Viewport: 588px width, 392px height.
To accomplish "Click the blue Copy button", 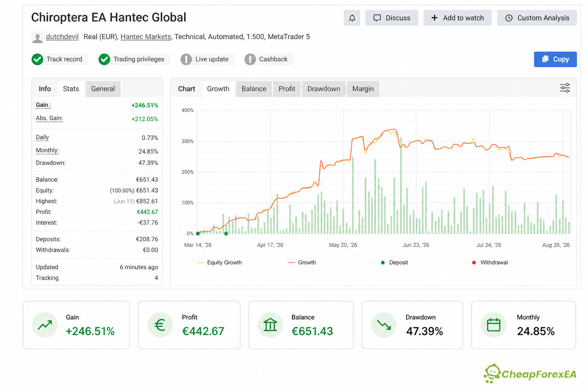I will [x=555, y=59].
